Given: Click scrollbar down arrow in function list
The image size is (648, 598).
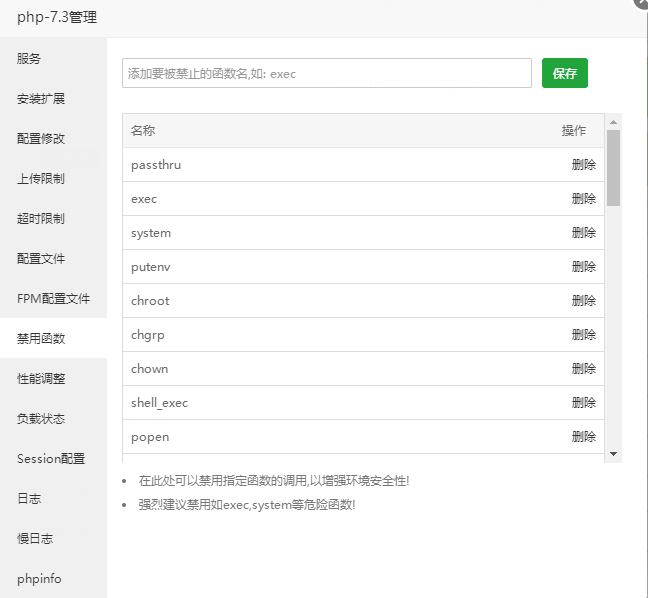Looking at the screenshot, I should click(x=614, y=454).
